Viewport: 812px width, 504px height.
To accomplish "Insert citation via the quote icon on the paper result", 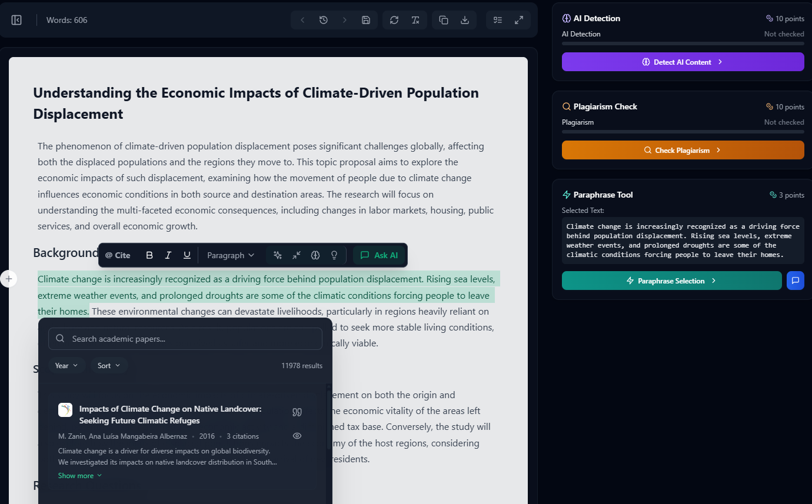I will [297, 412].
